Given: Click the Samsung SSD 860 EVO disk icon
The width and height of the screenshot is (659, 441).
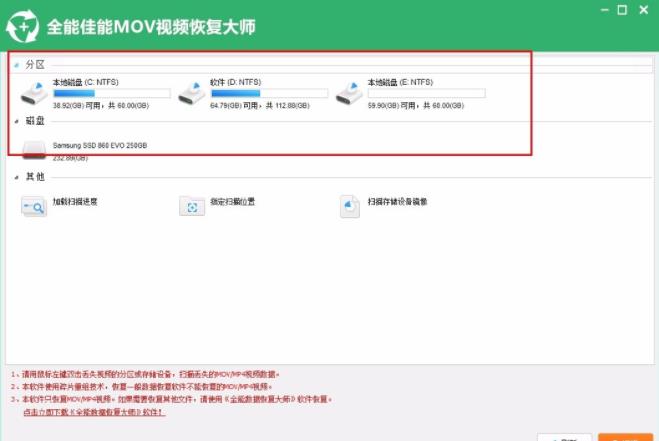Looking at the screenshot, I should pos(34,150).
